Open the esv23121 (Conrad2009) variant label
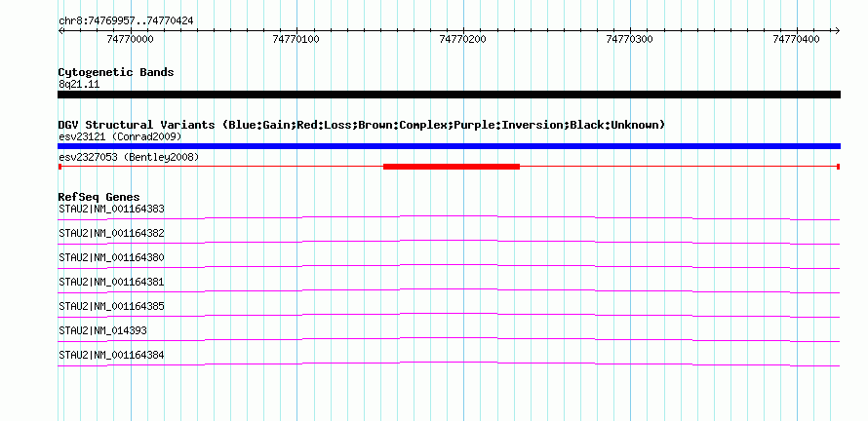 pos(120,136)
